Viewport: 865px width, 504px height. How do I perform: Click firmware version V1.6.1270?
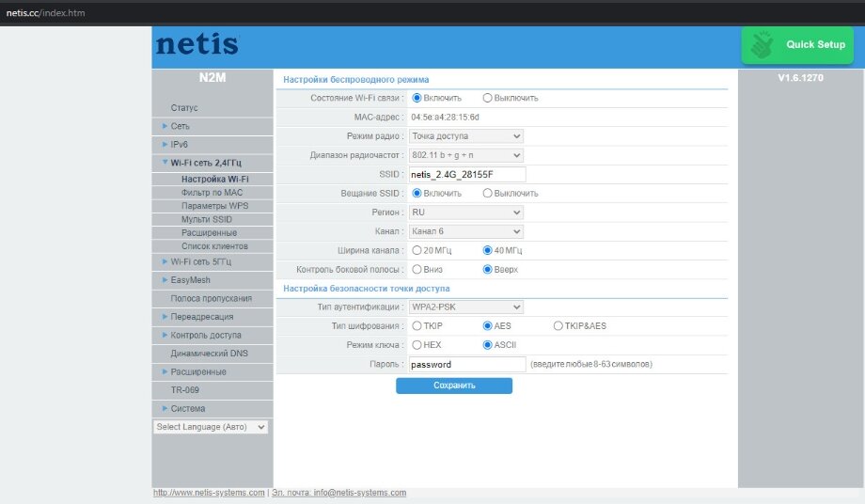[800, 78]
